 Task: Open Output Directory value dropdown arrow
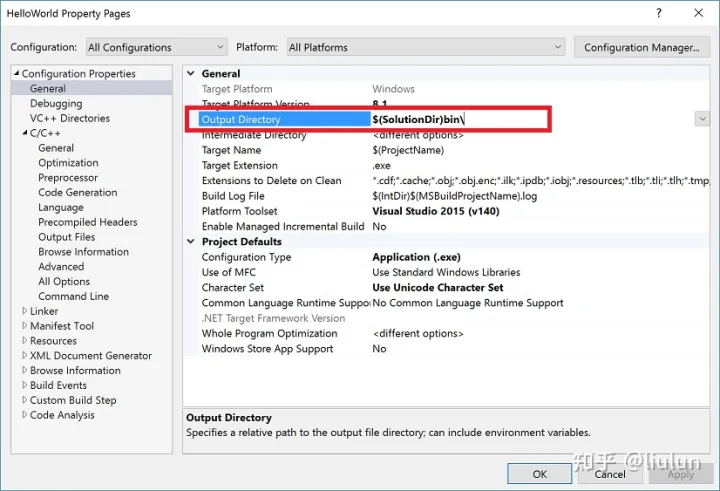click(x=703, y=119)
